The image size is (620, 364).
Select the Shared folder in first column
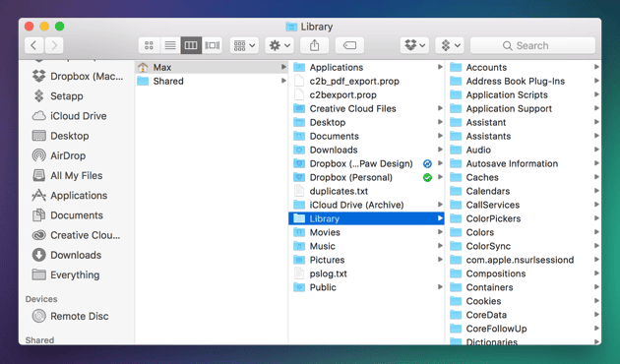point(212,81)
